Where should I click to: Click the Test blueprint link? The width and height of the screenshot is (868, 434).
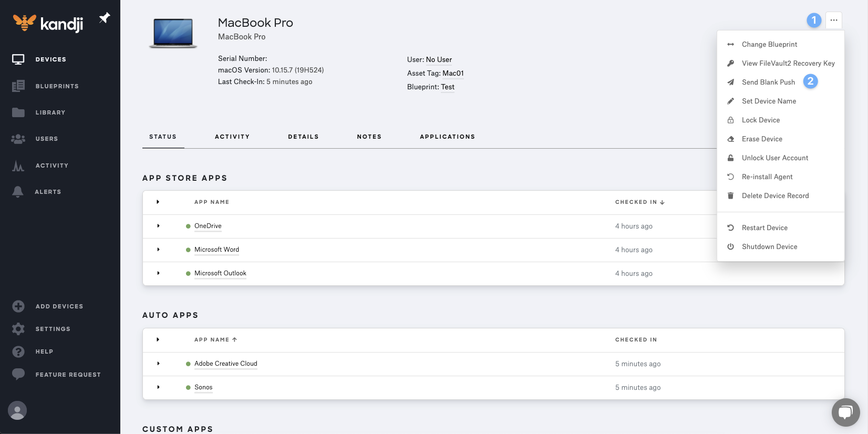(448, 87)
